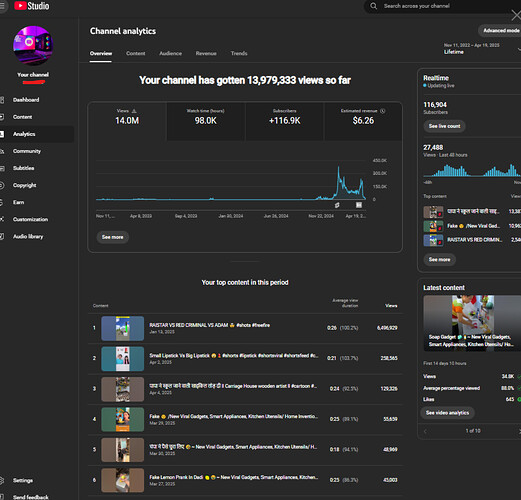
Task: Open the hamburger menu beside YouTube Studio logo
Action: coord(2,6)
